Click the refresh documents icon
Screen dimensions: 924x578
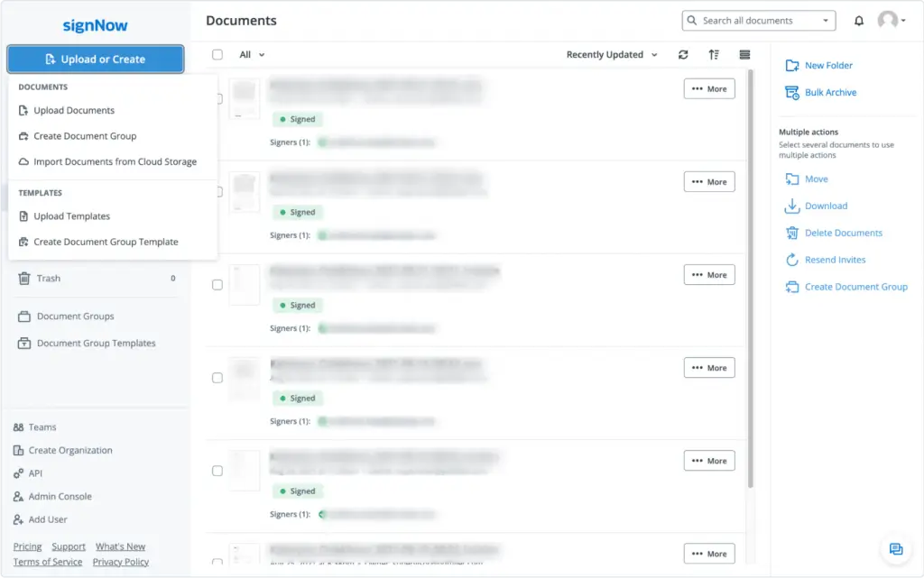(683, 55)
